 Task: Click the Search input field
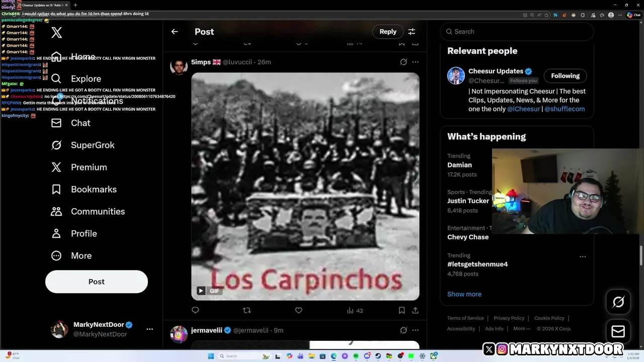[x=517, y=31]
